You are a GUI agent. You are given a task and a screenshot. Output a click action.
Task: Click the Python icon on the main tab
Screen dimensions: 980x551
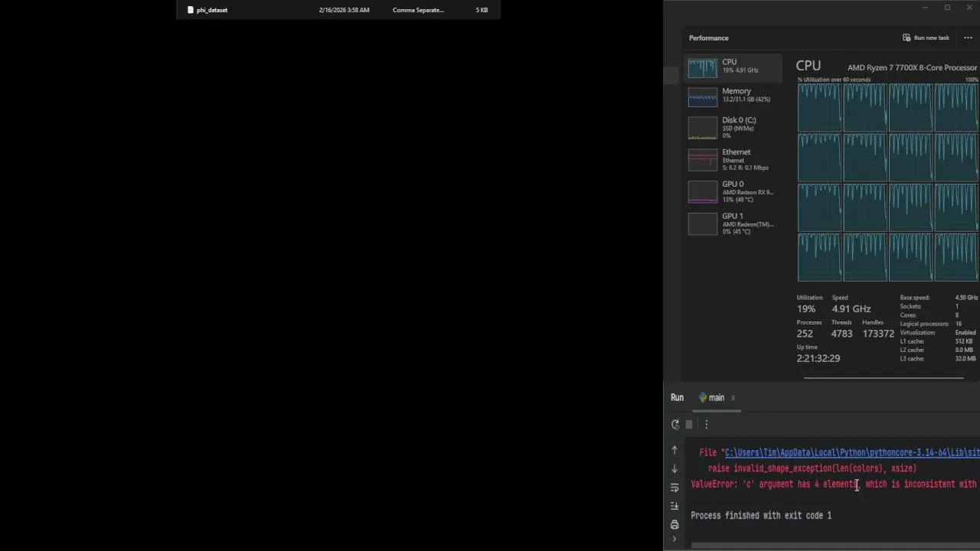pos(703,398)
